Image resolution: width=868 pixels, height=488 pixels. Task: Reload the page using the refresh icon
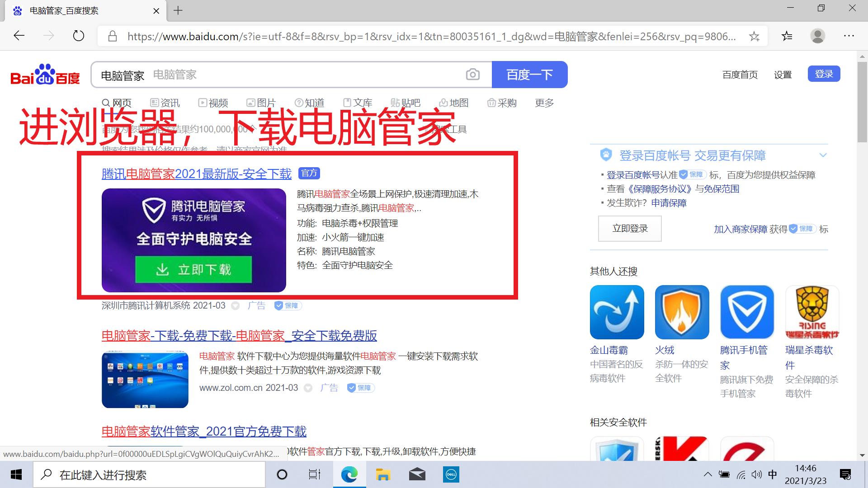pyautogui.click(x=78, y=36)
